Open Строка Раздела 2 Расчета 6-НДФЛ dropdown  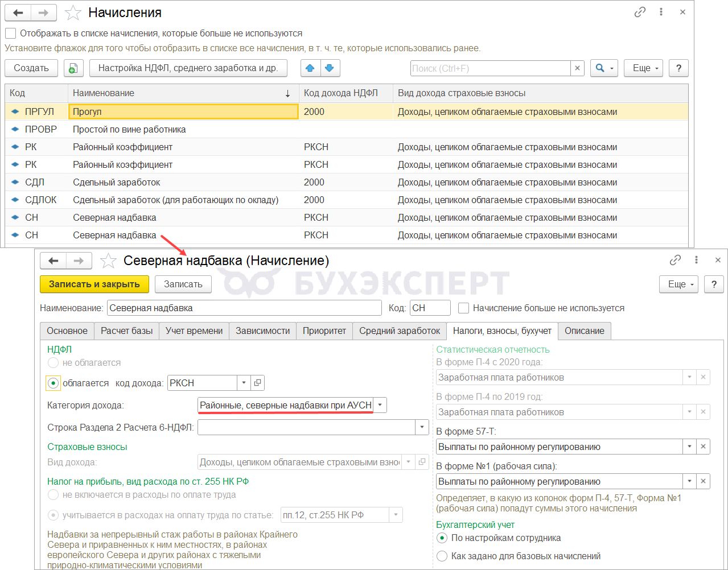422,427
